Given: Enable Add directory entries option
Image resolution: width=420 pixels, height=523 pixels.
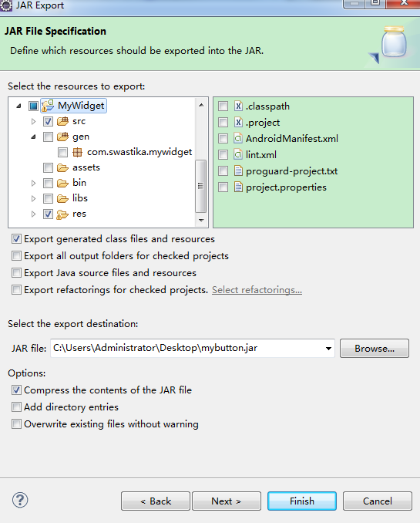Looking at the screenshot, I should point(16,407).
